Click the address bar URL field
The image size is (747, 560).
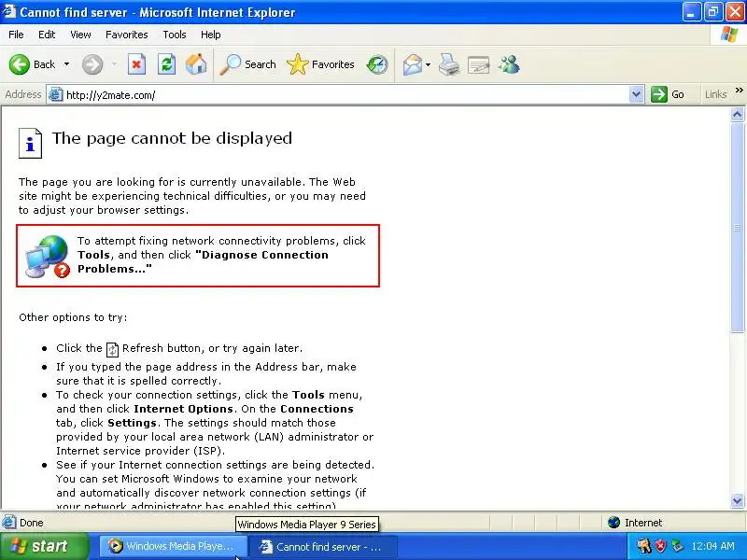point(345,95)
